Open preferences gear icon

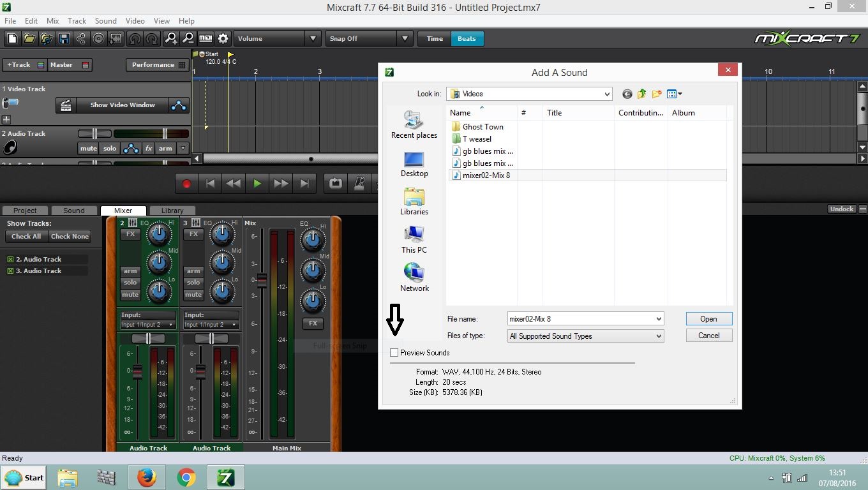coord(223,39)
